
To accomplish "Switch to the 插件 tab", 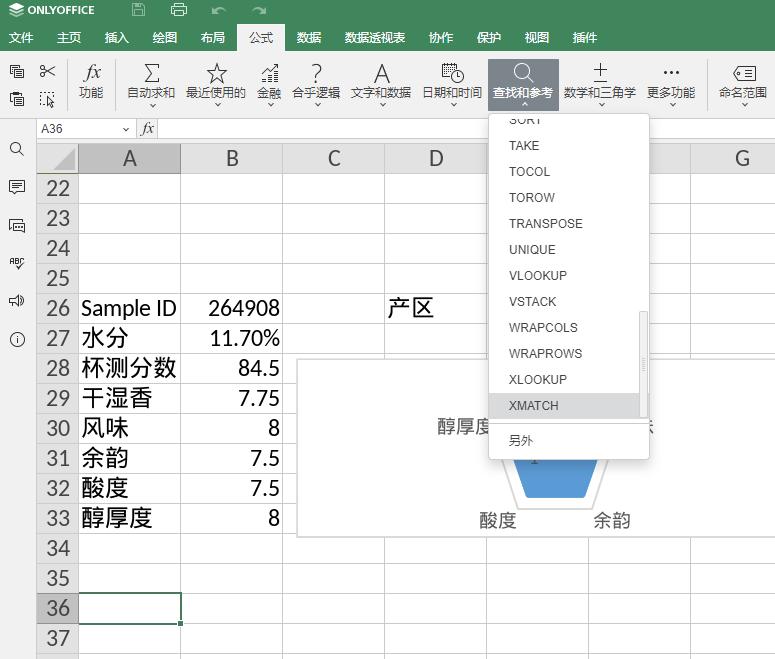I will (x=584, y=38).
